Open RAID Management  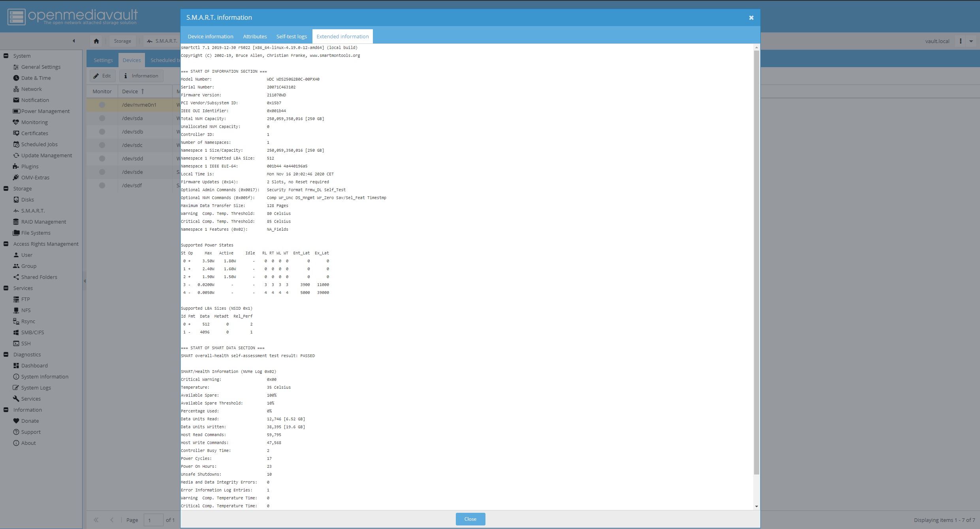pyautogui.click(x=43, y=222)
